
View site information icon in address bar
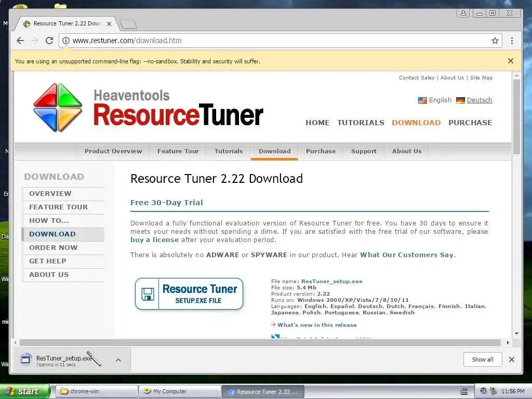66,41
